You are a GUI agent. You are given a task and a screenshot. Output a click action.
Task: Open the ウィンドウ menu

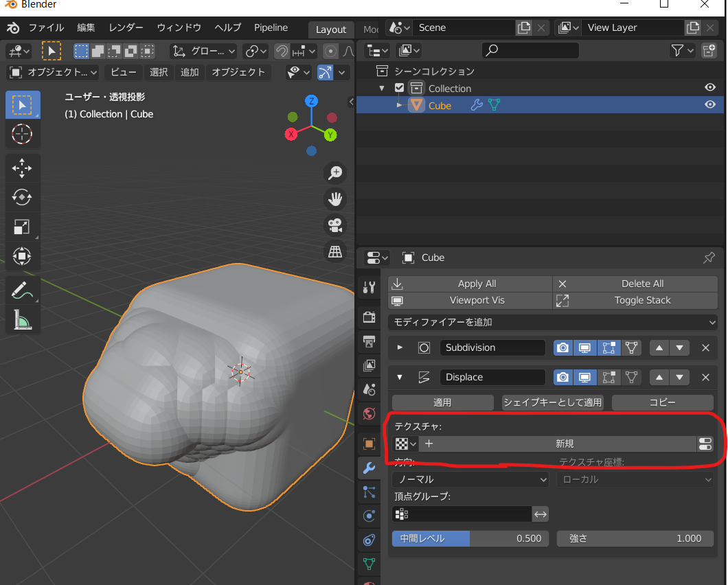click(179, 28)
